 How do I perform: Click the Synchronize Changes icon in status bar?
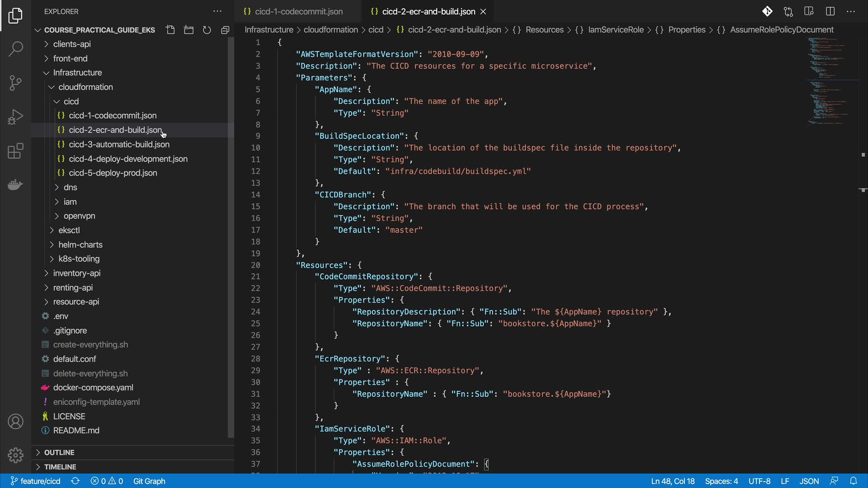click(x=75, y=481)
